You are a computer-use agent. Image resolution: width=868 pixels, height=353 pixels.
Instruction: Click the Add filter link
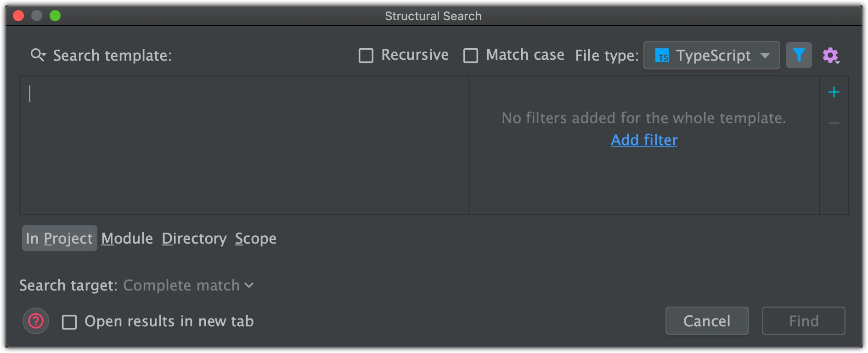click(644, 140)
